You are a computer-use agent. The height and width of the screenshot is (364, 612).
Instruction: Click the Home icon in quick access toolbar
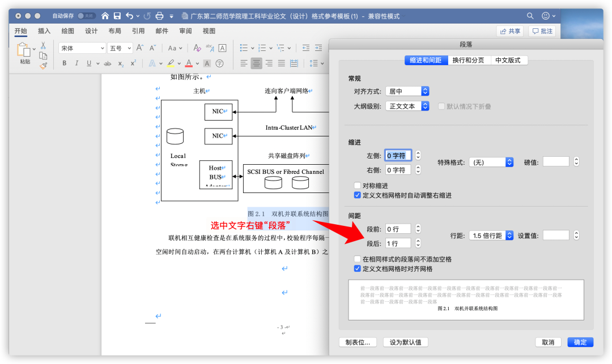105,16
